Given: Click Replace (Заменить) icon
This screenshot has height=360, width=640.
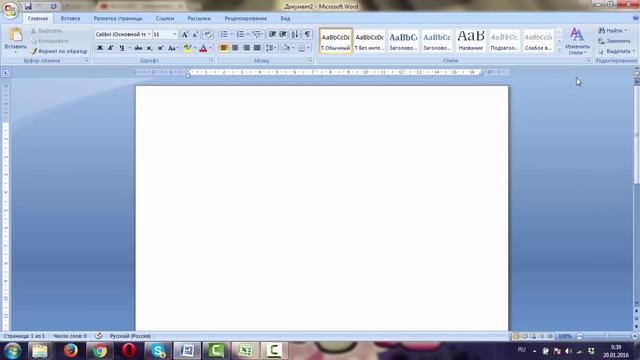Looking at the screenshot, I should 601,41.
